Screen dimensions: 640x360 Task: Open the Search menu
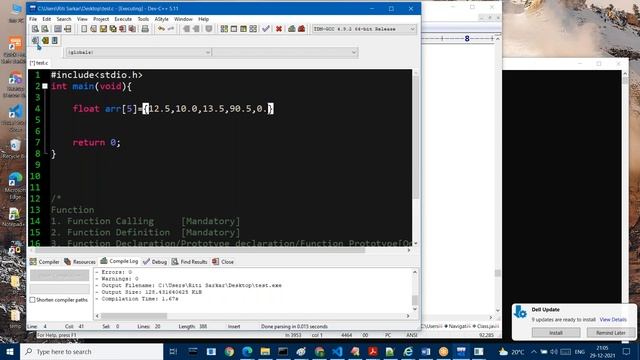point(64,19)
